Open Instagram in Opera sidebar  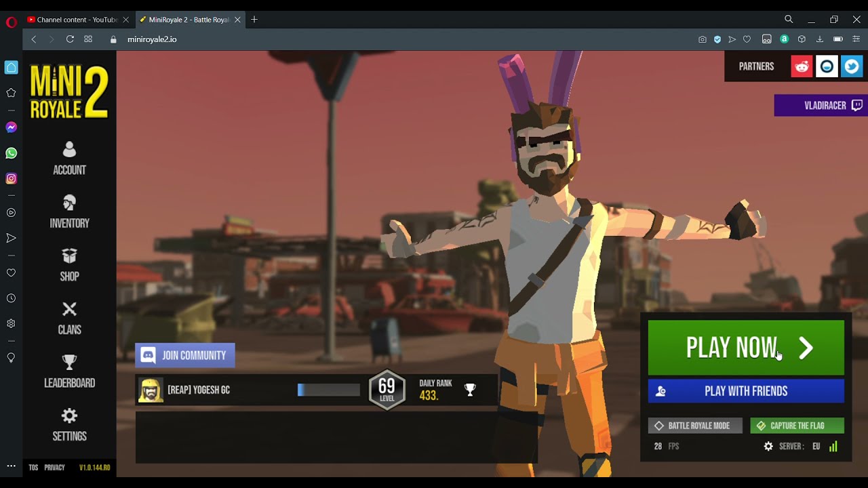point(11,179)
